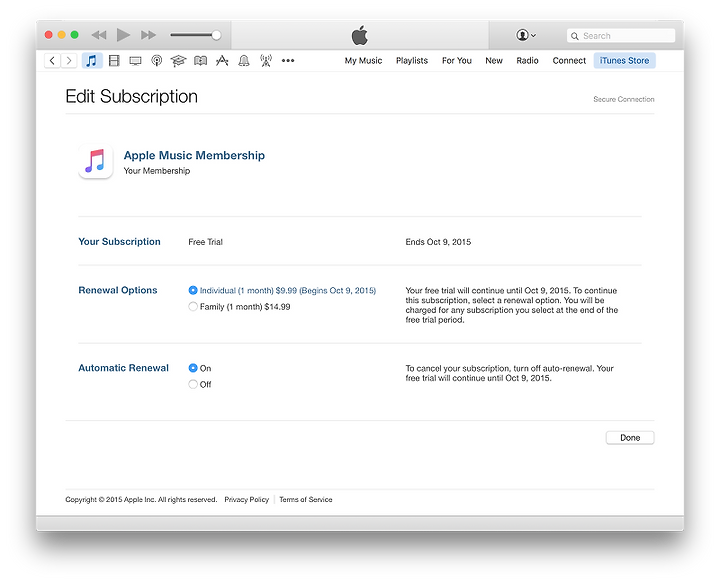Open the iTunes Store tab
This screenshot has width=720, height=583.
click(624, 61)
